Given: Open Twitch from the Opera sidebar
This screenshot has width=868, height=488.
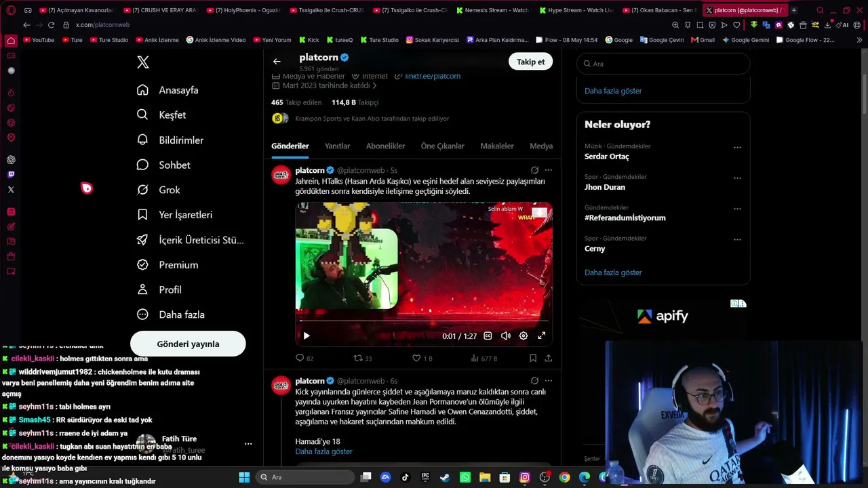Looking at the screenshot, I should 11,175.
